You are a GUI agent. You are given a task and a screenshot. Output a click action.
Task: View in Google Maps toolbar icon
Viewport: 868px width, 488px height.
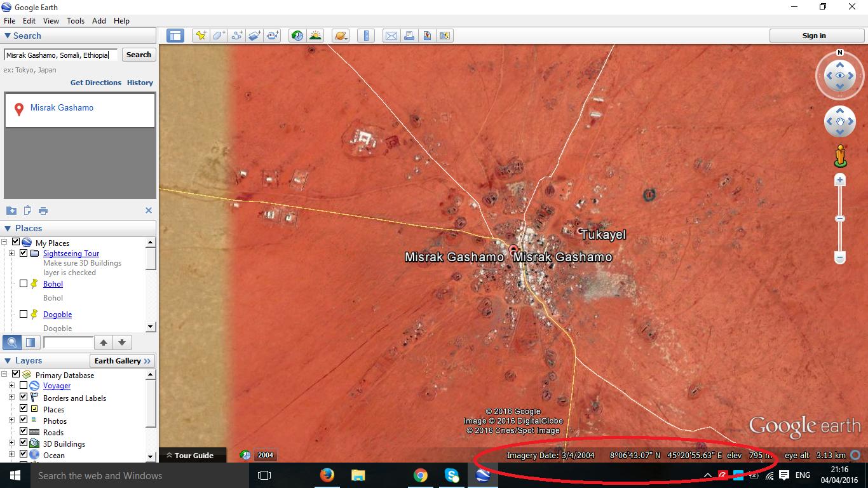click(445, 36)
